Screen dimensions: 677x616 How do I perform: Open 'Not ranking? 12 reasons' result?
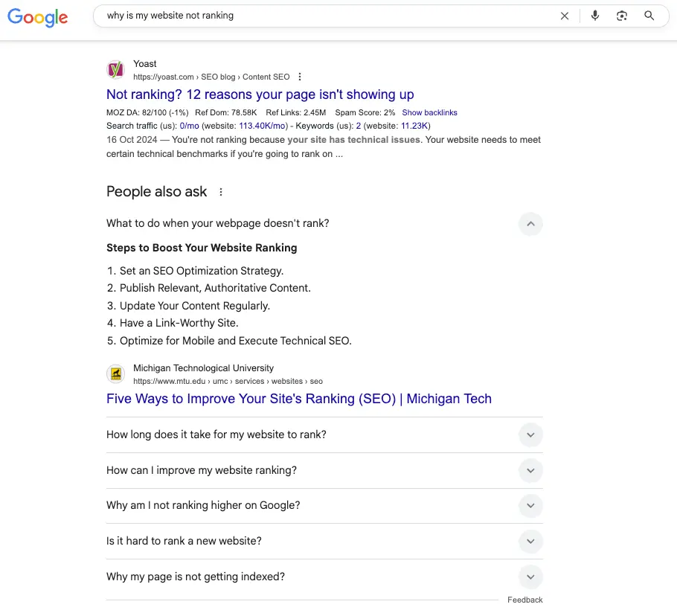[260, 94]
